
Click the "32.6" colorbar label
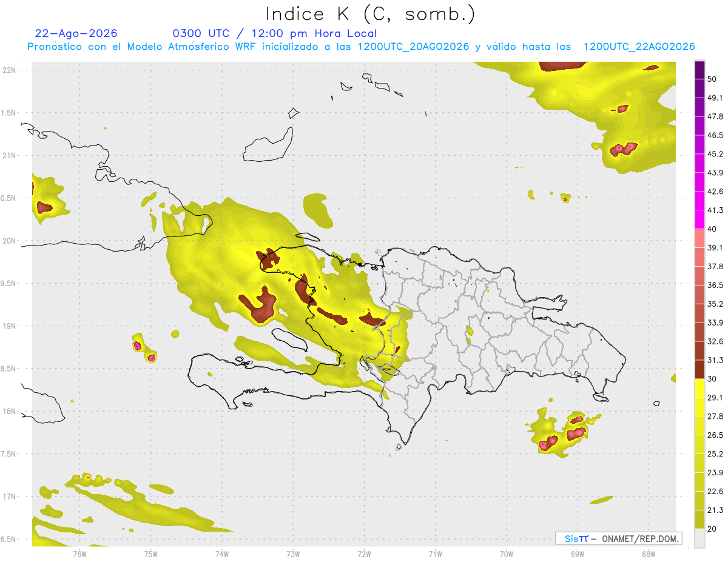tap(715, 341)
